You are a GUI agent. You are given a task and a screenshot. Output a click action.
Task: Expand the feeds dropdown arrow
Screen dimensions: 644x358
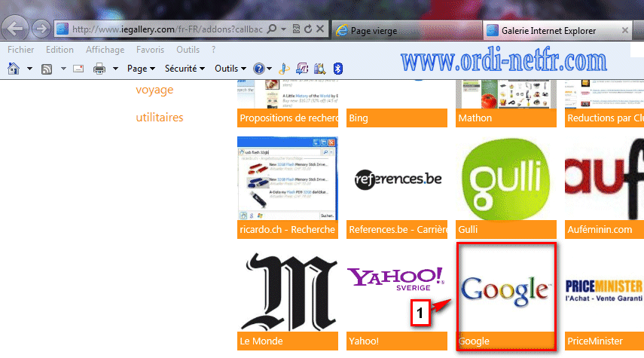(x=63, y=69)
